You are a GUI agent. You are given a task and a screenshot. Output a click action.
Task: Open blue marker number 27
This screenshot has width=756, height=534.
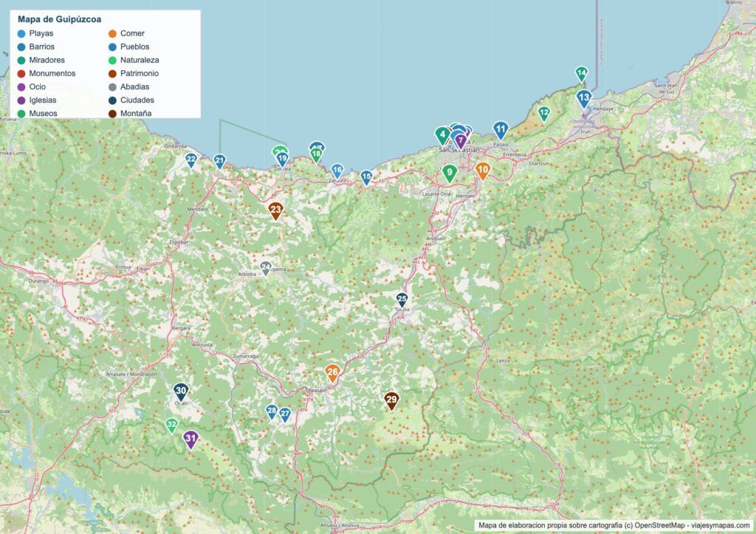coord(285,414)
